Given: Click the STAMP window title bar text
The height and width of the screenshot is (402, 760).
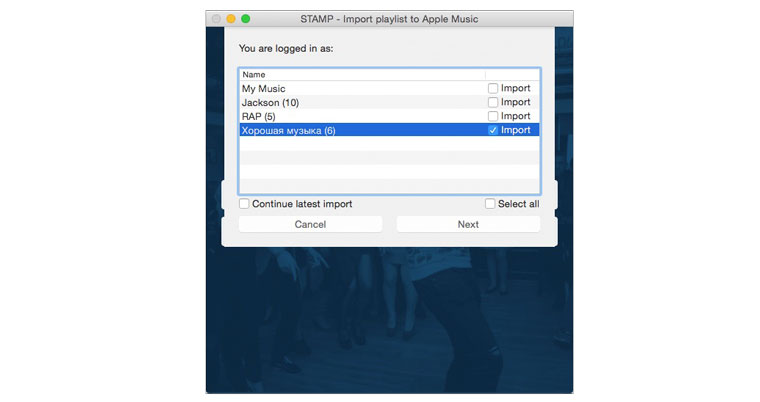Looking at the screenshot, I should 389,19.
